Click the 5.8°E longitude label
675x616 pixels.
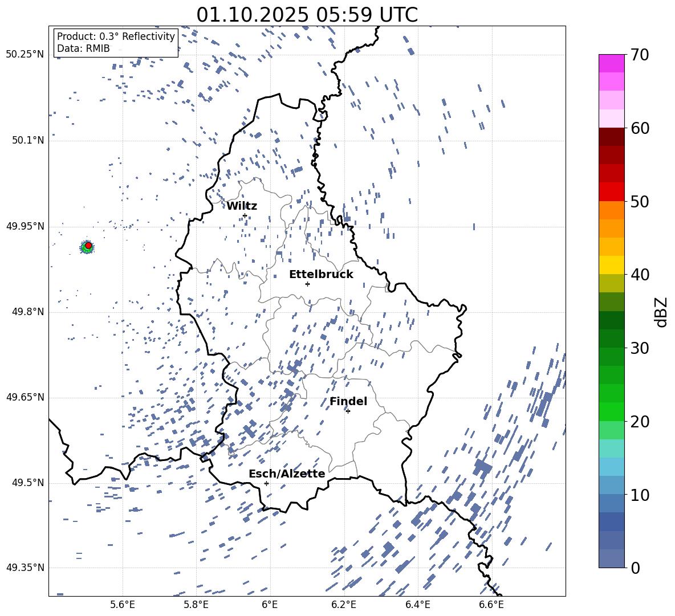pos(196,605)
